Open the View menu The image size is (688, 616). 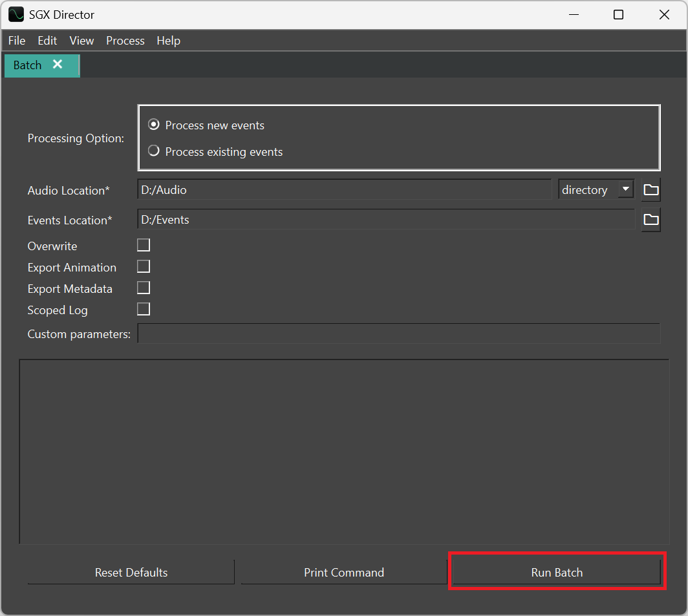81,40
